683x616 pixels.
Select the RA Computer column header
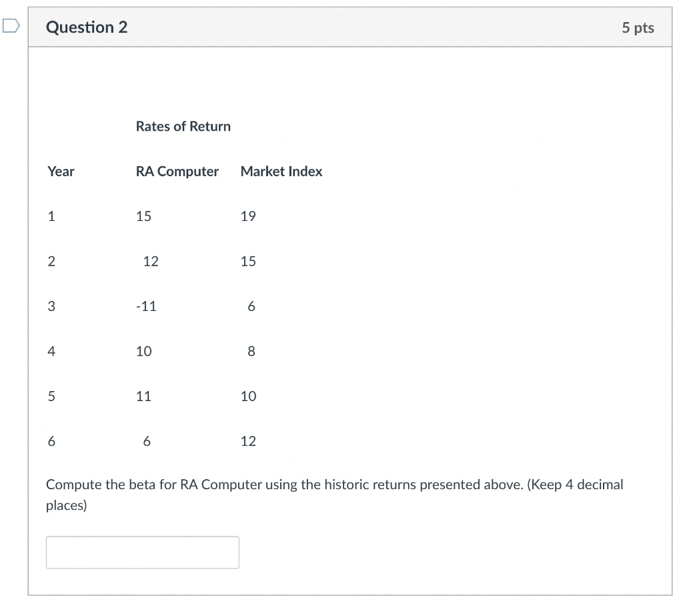tap(177, 172)
